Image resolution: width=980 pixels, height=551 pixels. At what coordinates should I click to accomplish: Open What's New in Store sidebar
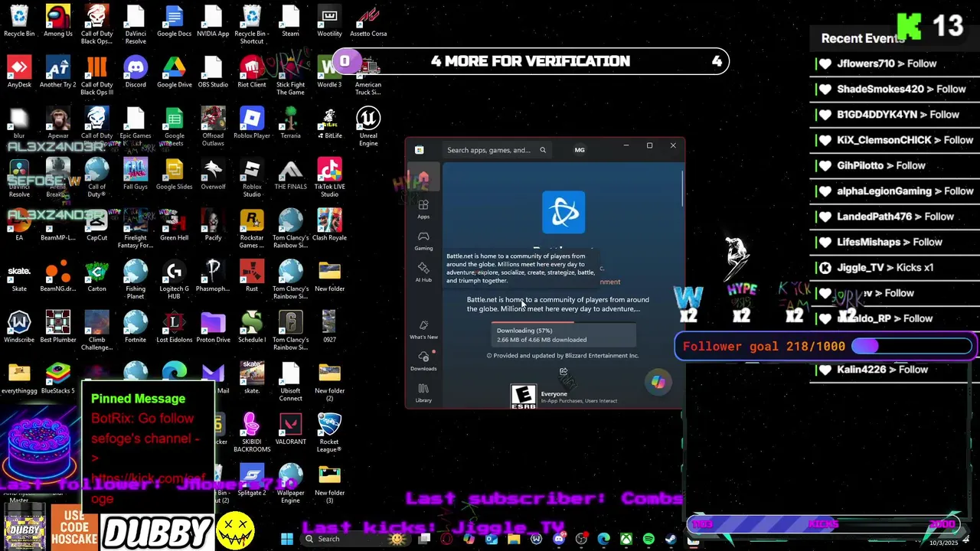click(x=423, y=330)
